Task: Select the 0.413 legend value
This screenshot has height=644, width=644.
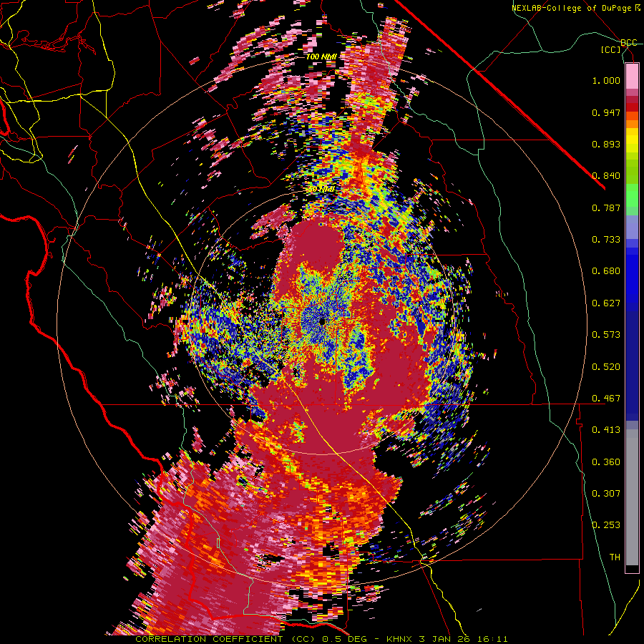Action: 606,430
